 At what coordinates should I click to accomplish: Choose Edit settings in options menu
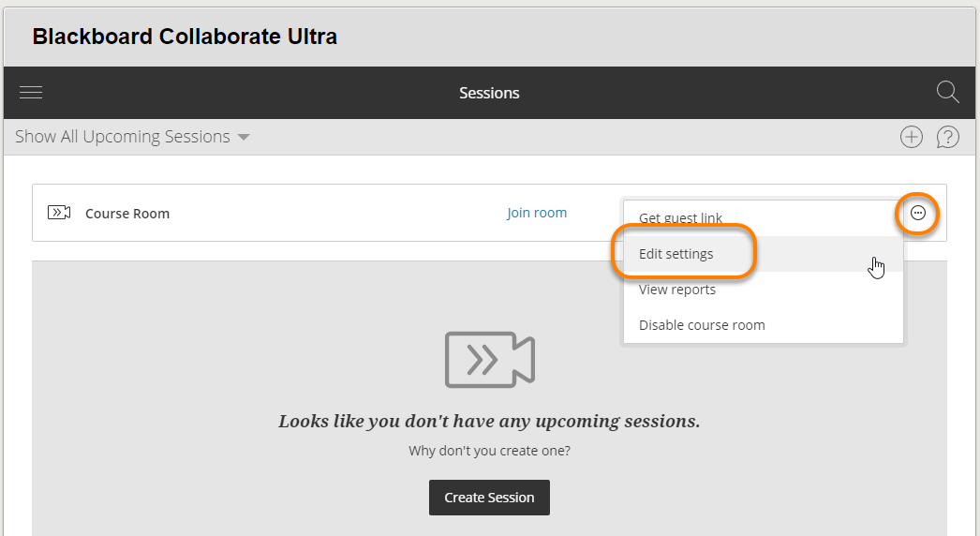point(676,254)
